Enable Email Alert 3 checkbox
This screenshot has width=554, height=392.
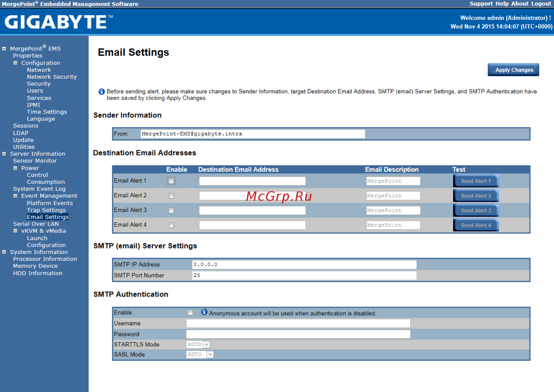point(171,211)
